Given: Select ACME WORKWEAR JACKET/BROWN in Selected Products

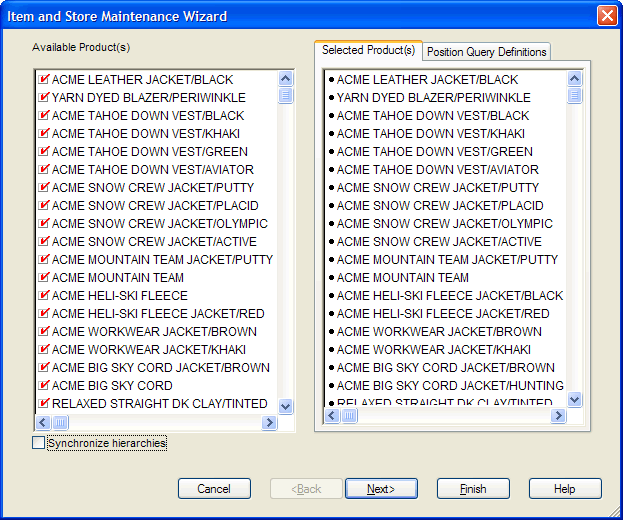Looking at the screenshot, I should 439,332.
